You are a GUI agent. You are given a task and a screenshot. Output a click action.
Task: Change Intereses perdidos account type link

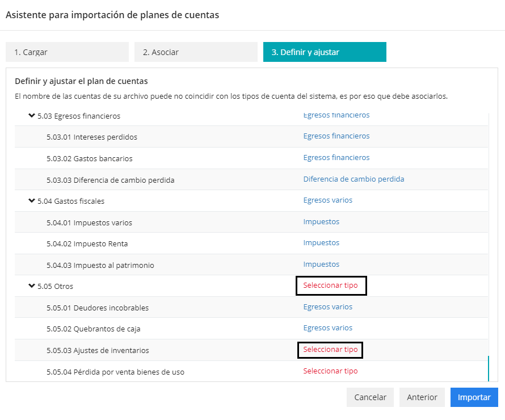[x=336, y=136]
